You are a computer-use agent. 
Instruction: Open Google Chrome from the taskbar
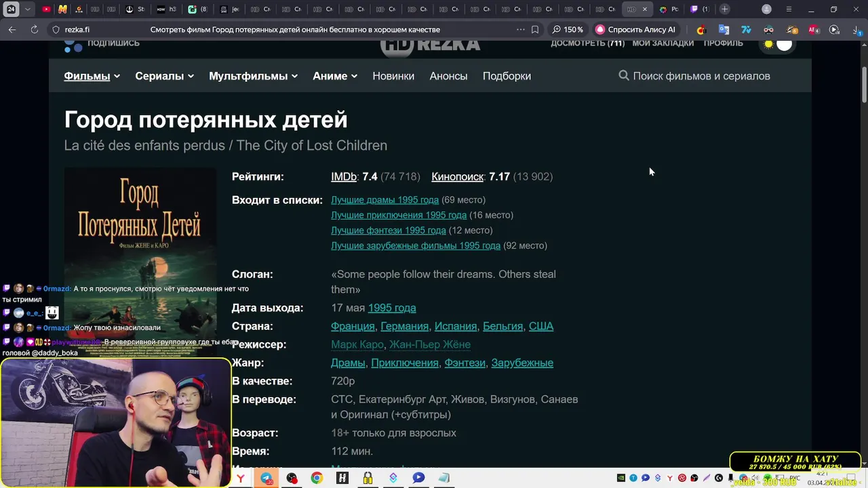point(317,478)
